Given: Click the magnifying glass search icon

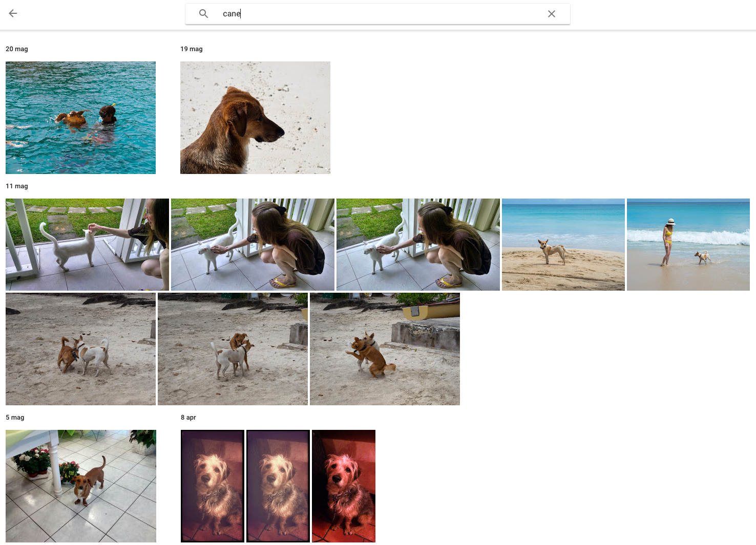Looking at the screenshot, I should tap(203, 14).
